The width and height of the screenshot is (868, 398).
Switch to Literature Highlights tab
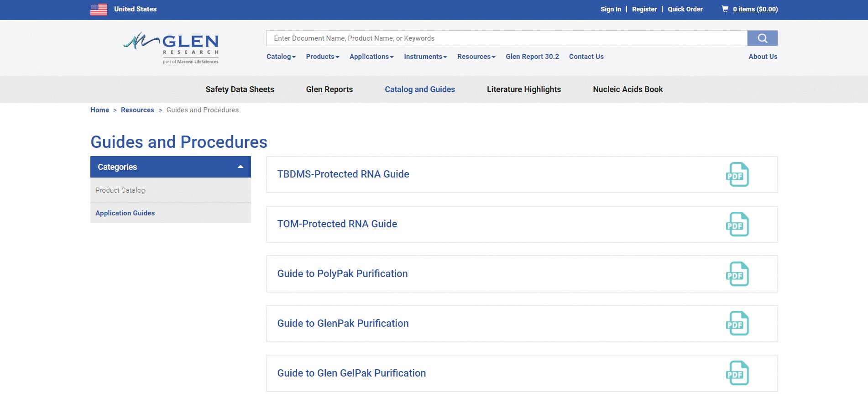coord(524,89)
